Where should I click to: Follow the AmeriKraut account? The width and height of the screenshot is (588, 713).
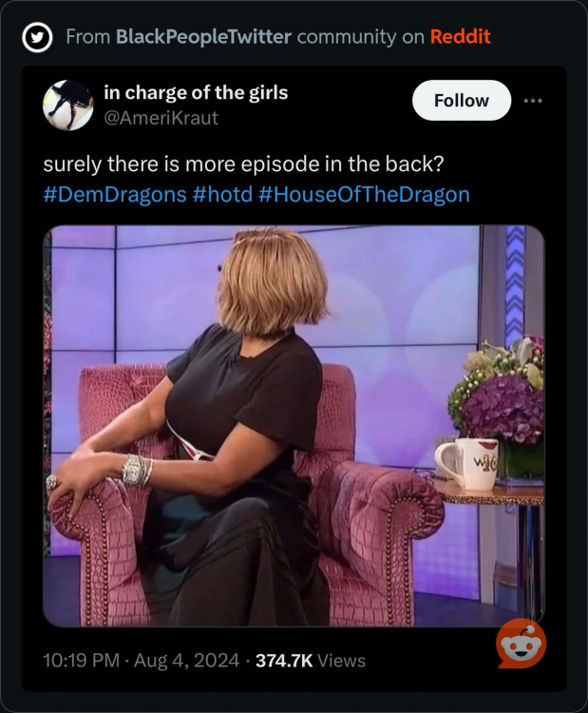point(462,101)
